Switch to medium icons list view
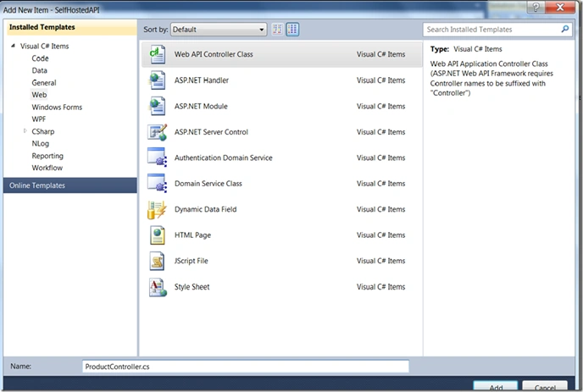583x392 pixels. 292,30
